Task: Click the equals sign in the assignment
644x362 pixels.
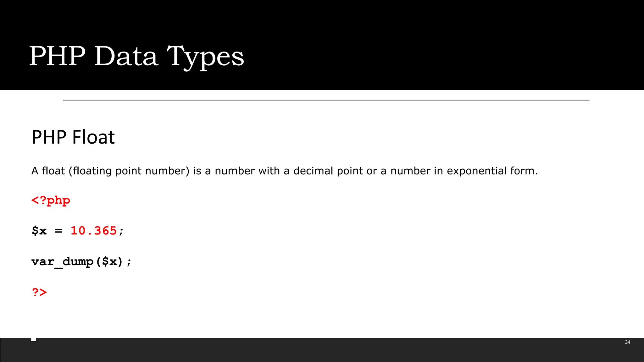Action: click(58, 231)
